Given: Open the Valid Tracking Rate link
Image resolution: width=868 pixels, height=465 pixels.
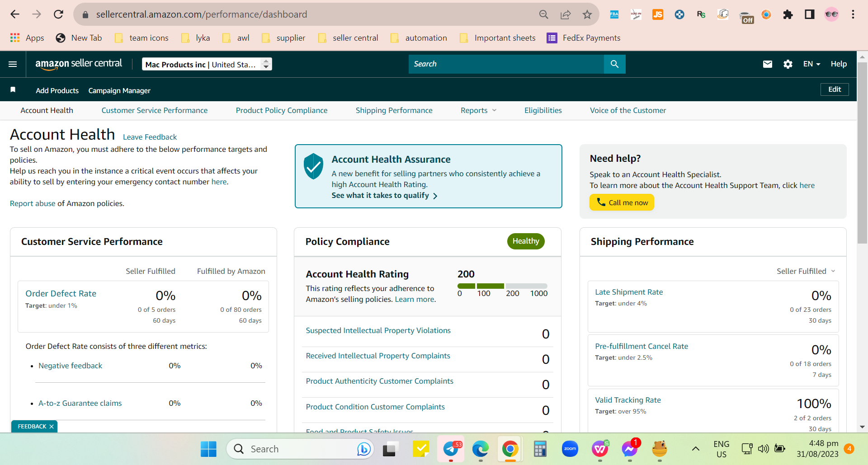Looking at the screenshot, I should (628, 400).
